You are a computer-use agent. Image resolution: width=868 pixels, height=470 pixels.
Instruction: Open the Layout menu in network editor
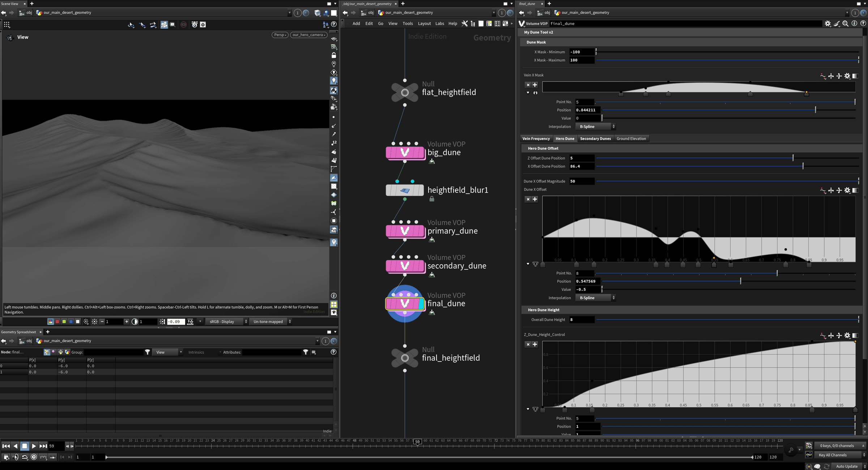click(x=424, y=23)
